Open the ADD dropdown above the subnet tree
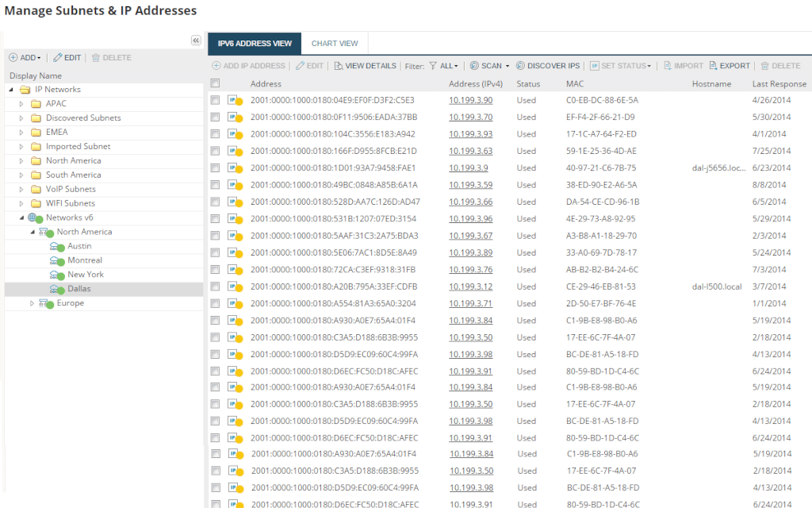Viewport: 812px width, 508px height. click(x=25, y=57)
